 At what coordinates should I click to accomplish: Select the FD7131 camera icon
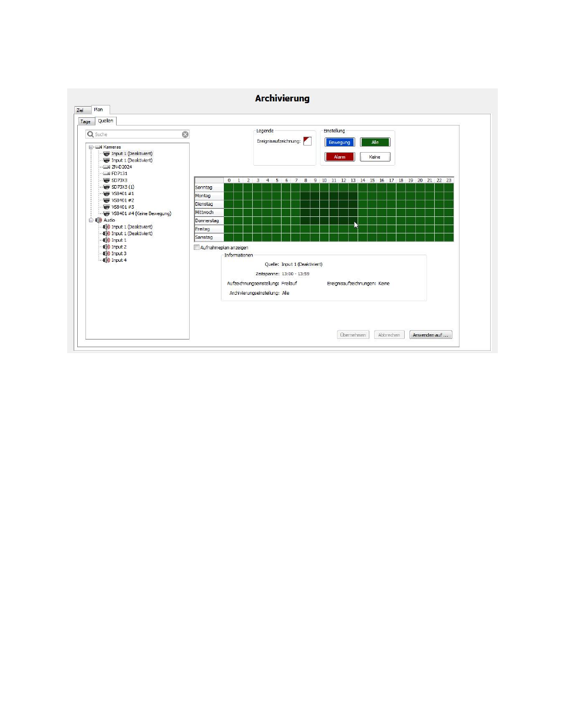(x=107, y=173)
